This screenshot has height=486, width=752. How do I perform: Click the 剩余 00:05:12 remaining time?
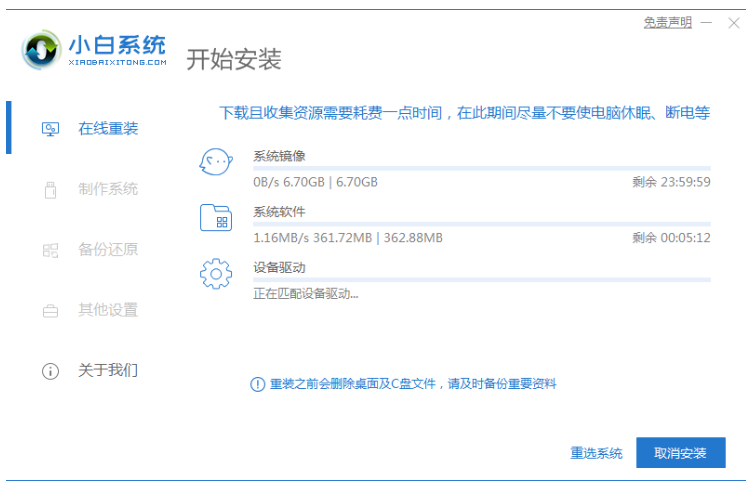[671, 238]
